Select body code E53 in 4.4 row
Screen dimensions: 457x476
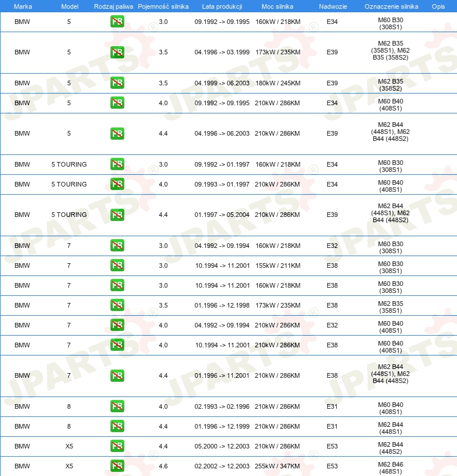point(332,446)
